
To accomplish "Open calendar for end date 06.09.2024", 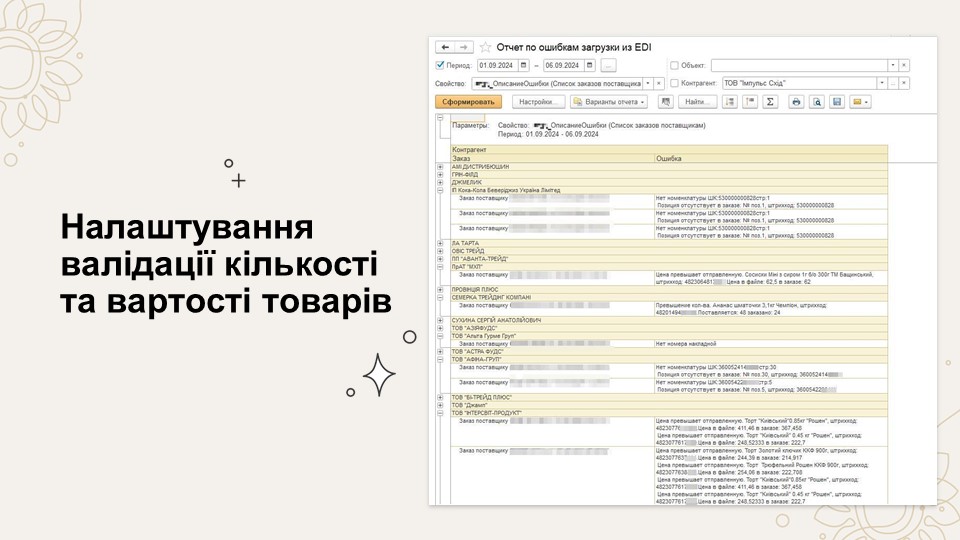I will pos(589,66).
